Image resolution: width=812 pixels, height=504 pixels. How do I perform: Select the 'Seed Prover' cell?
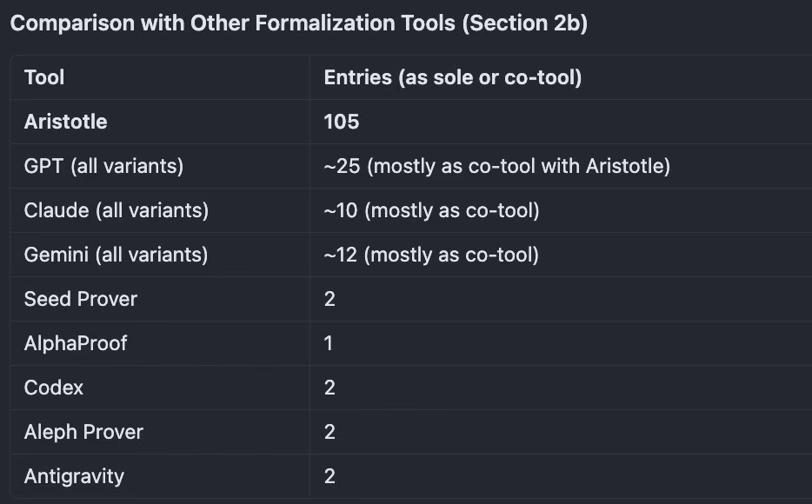[x=81, y=299]
